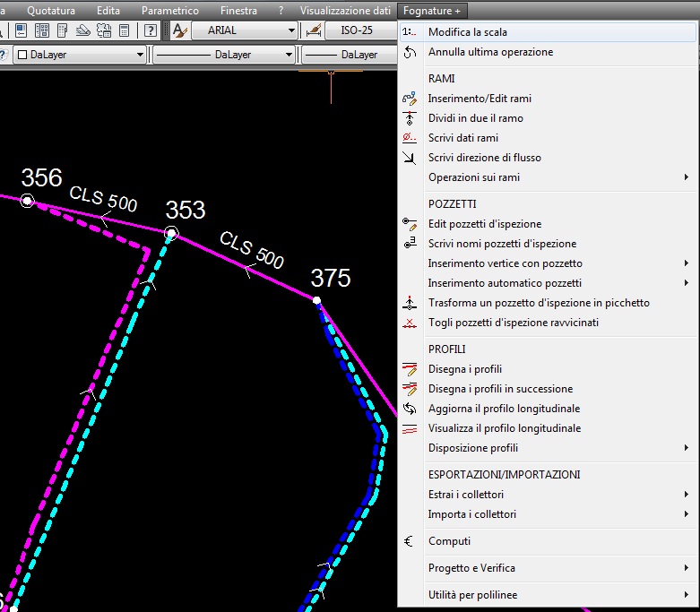Viewport: 700px width, 612px height.
Task: Click the Edit pozzetti d'ispezione icon
Action: pyautogui.click(x=410, y=224)
